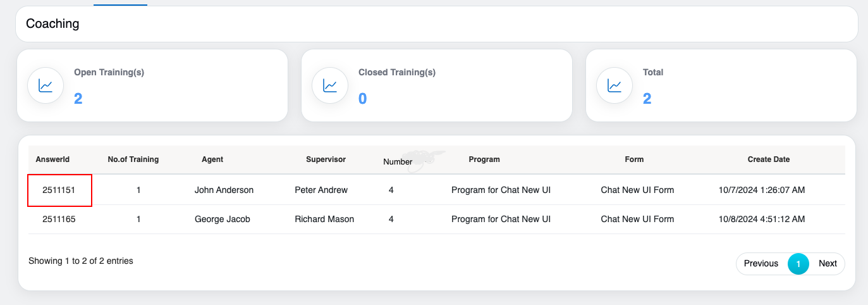Go to the Next page

coord(828,264)
